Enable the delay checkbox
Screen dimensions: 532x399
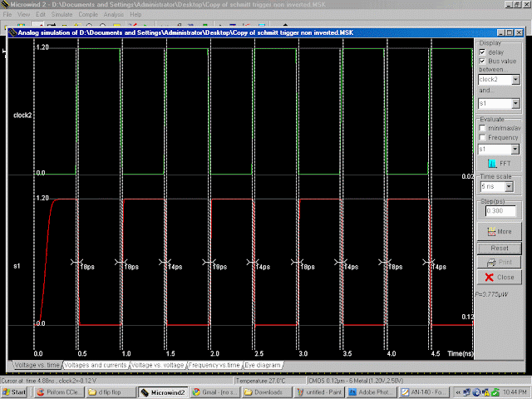(x=482, y=52)
